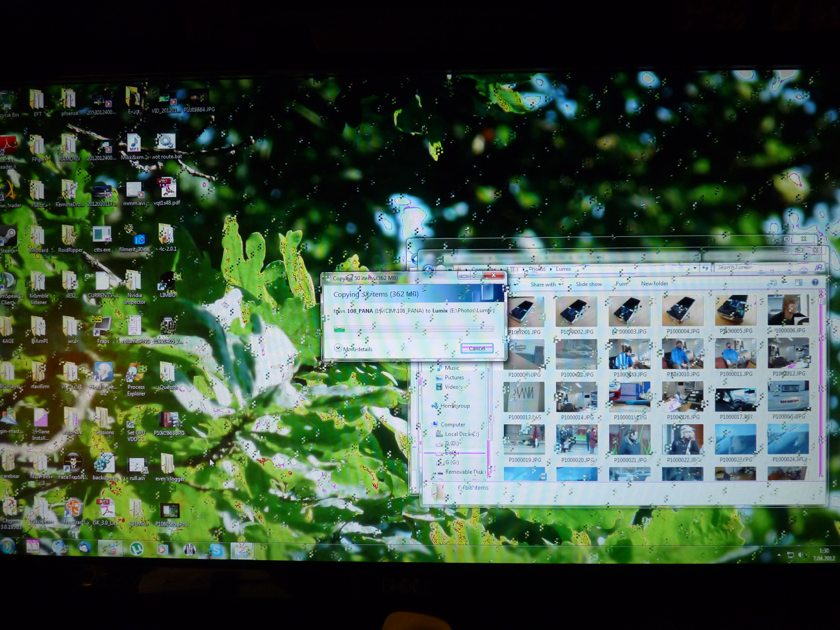This screenshot has width=840, height=630.
Task: Click Slide show in Explorer toolbar
Action: (589, 284)
